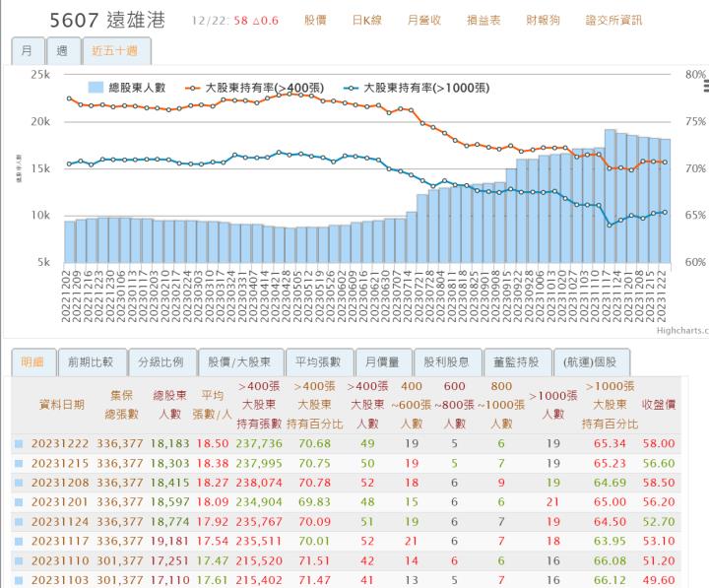Click the price quote 12/22: 58 △0.6
This screenshot has height=588, width=709.
234,21
